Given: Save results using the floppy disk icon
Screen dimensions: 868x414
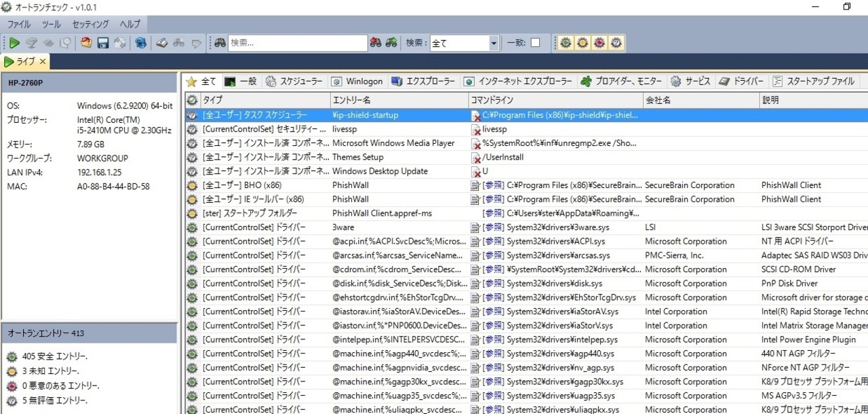Looking at the screenshot, I should tap(103, 43).
